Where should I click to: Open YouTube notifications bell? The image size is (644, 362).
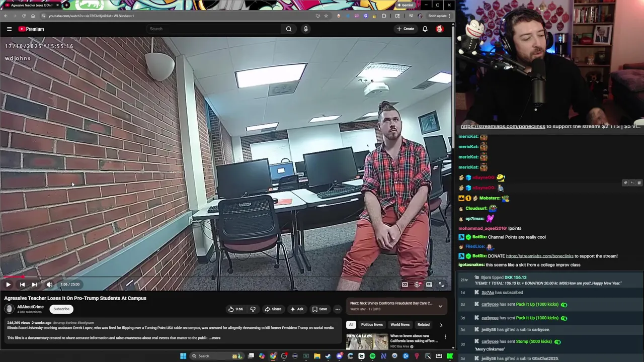[425, 29]
